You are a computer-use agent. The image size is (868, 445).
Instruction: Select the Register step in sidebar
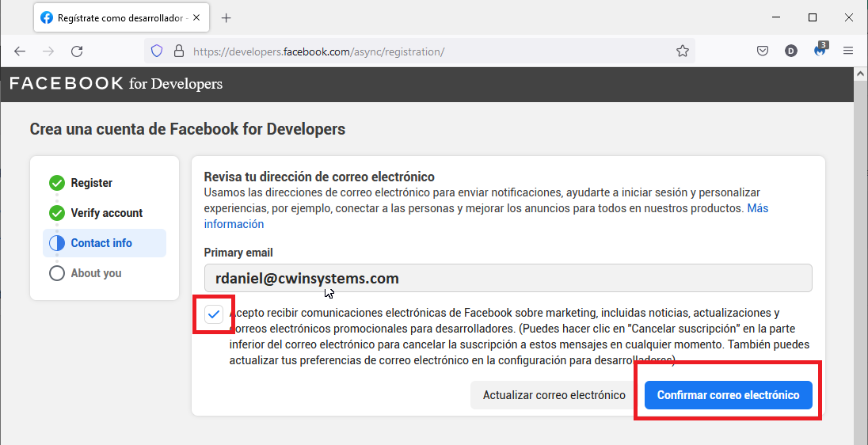91,183
